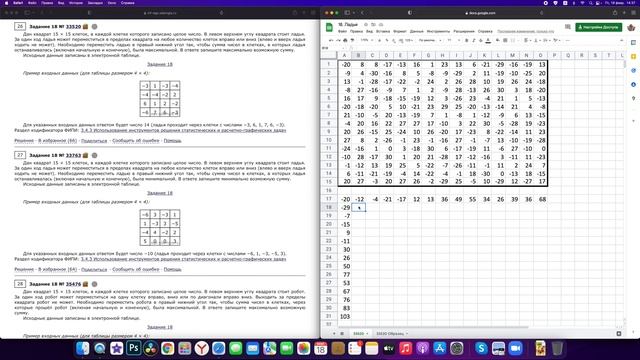Open Finder from the Dock
The image size is (640, 360).
tap(82, 348)
